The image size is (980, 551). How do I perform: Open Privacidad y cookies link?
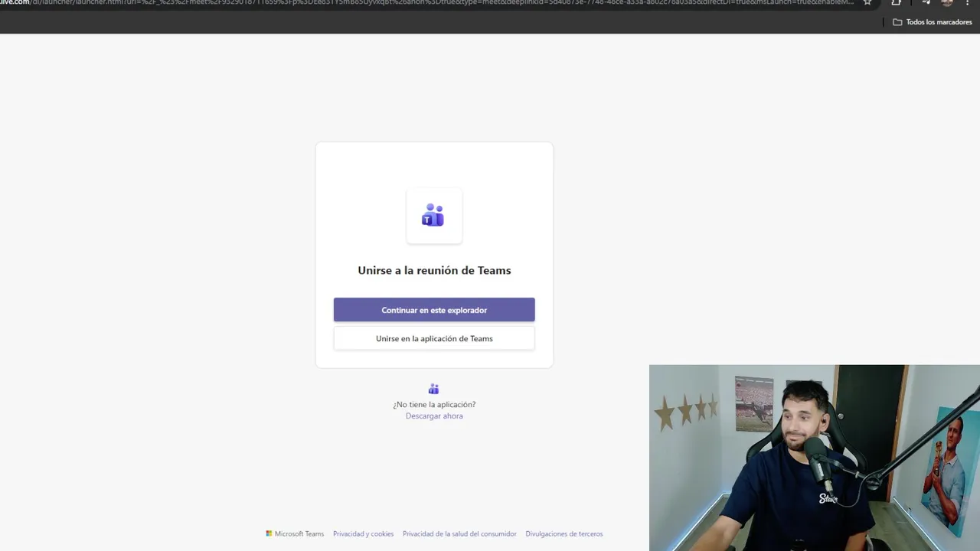(x=363, y=534)
